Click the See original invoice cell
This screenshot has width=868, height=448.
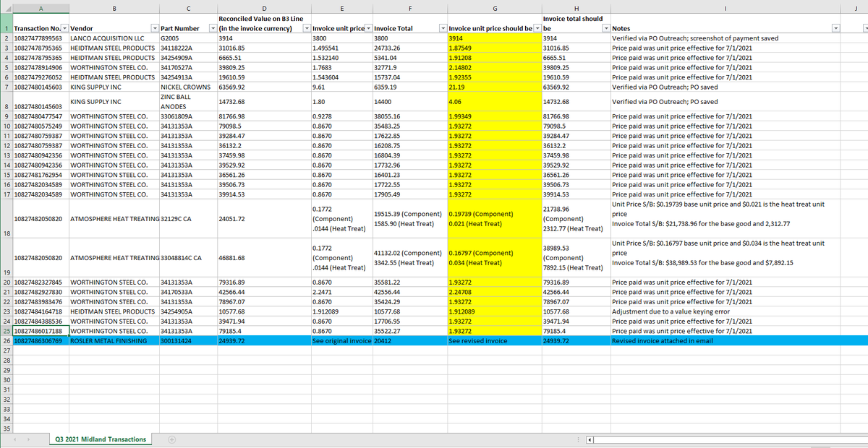tap(341, 340)
